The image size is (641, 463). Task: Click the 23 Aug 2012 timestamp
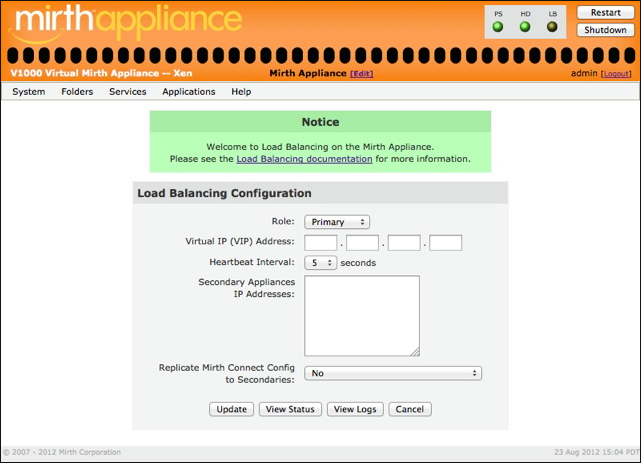[596, 452]
